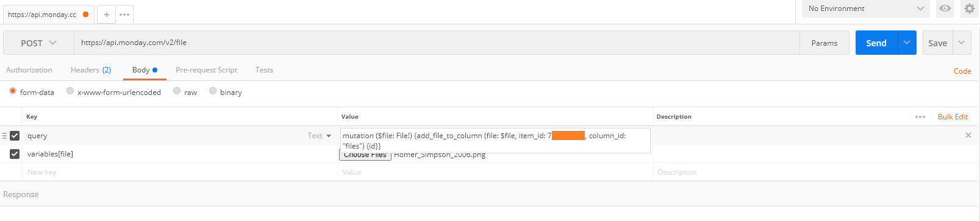Open column options three-dots near Bulk Edit
The image size is (980, 221).
point(920,117)
